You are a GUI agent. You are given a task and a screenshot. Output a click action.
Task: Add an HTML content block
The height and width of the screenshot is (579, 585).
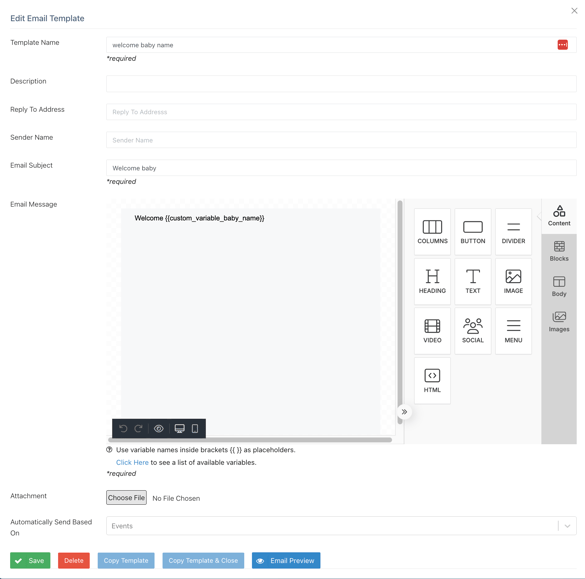(432, 381)
